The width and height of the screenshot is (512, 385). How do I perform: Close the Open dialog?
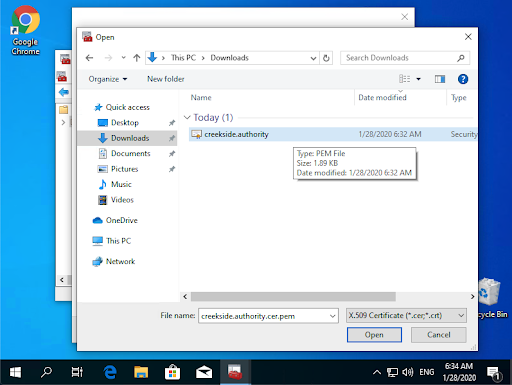pyautogui.click(x=468, y=37)
